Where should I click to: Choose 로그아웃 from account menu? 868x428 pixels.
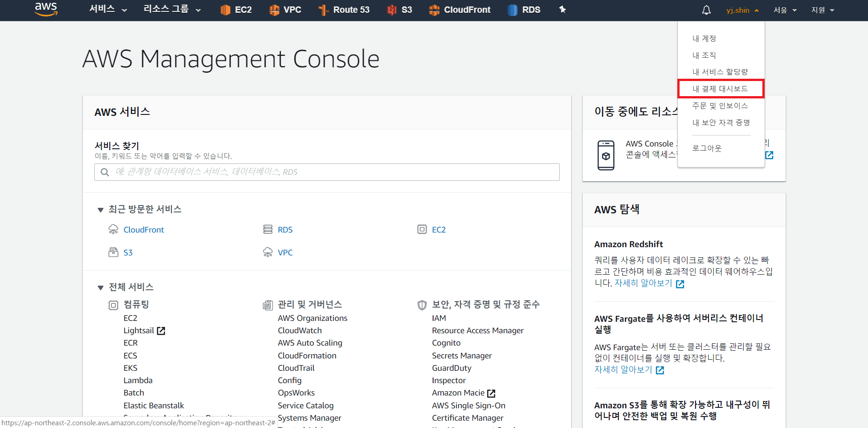pyautogui.click(x=707, y=148)
